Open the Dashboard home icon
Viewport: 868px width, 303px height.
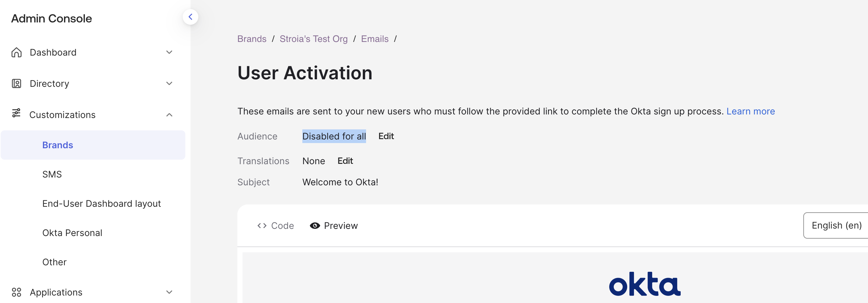(17, 52)
